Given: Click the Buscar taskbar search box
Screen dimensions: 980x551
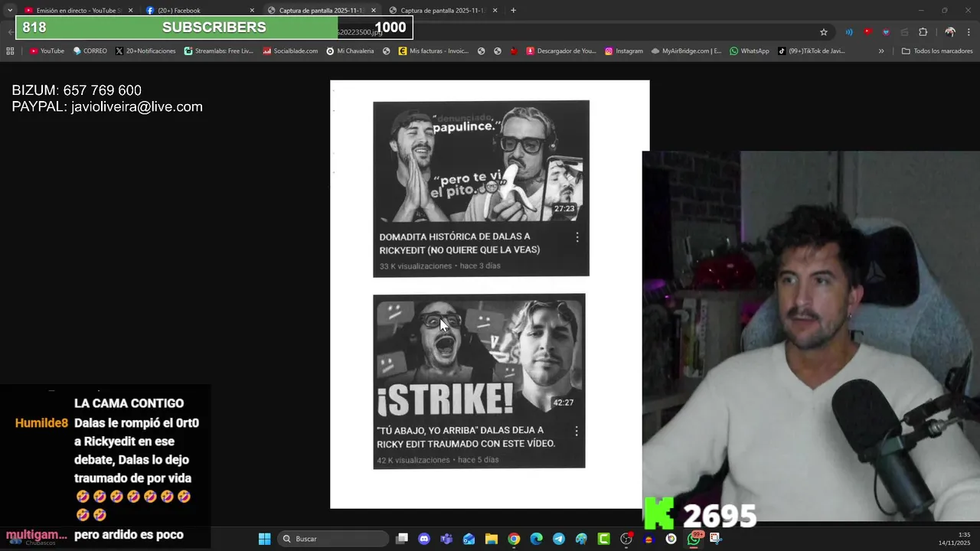Looking at the screenshot, I should pos(332,539).
